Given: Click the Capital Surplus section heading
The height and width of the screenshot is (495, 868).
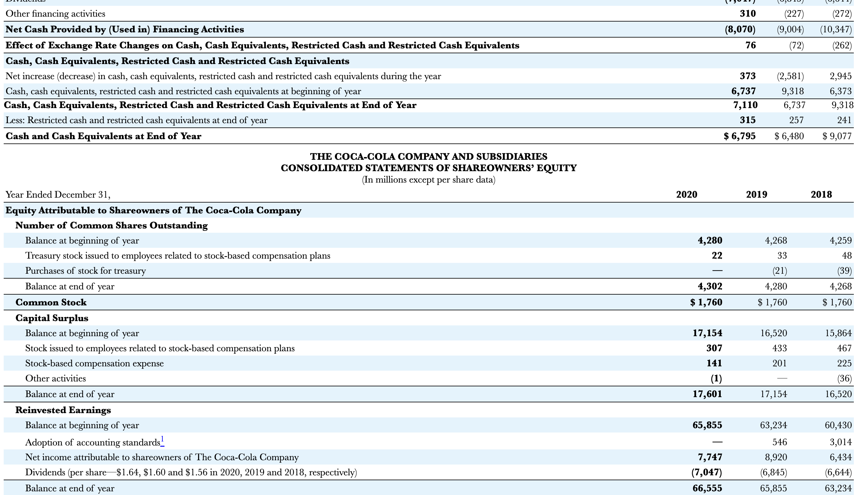Looking at the screenshot, I should coord(52,318).
